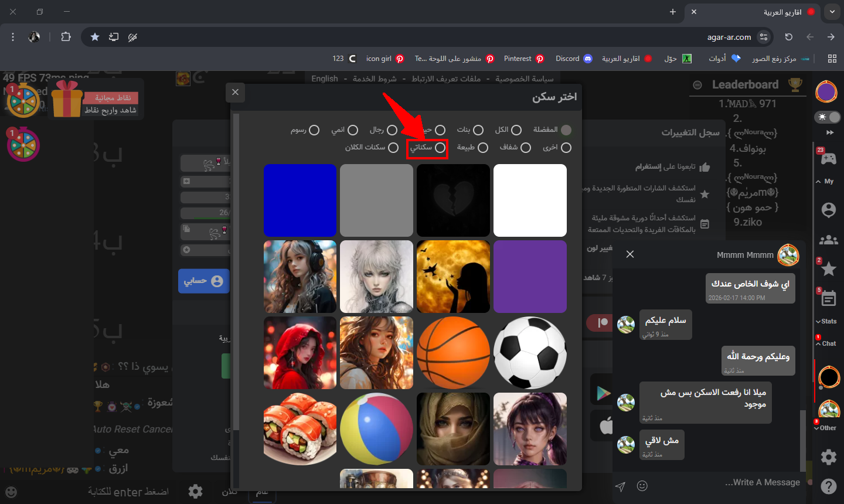Screen dimensions: 844x504
Task: Expand the Other section in sidebar
Action: pos(825,428)
